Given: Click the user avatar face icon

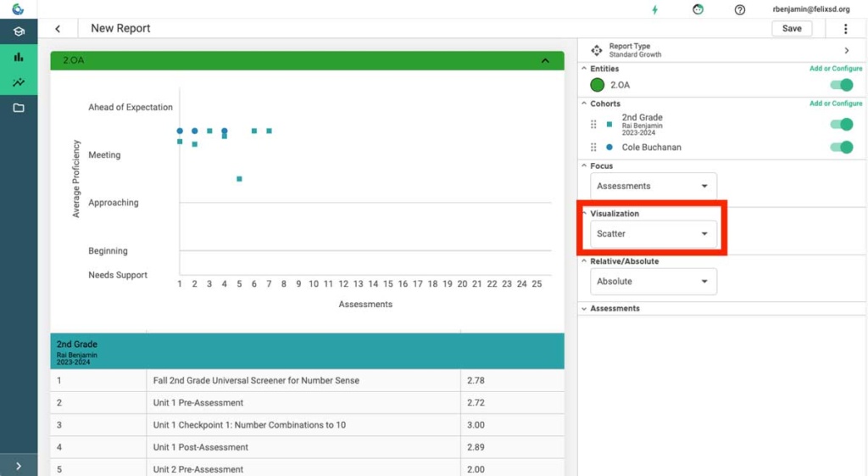Looking at the screenshot, I should coord(698,9).
